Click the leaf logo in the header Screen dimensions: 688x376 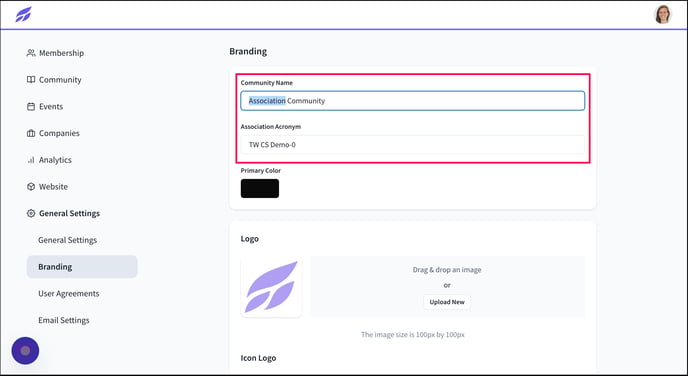tap(24, 14)
